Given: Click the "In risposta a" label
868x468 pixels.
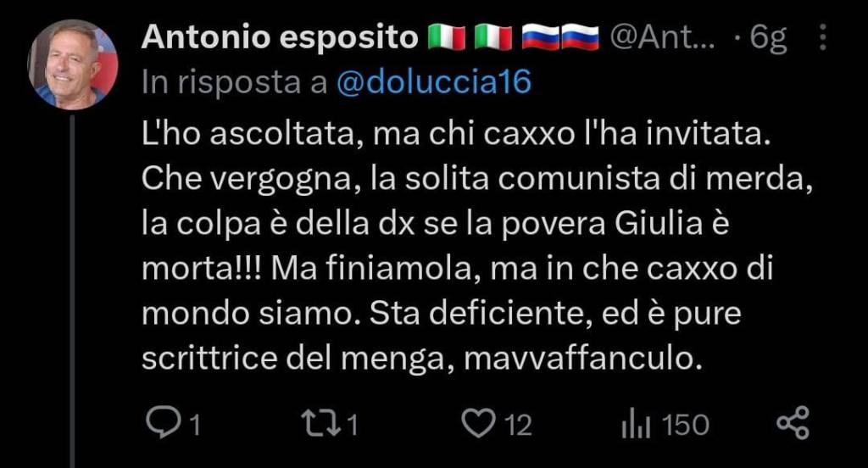Looking at the screenshot, I should (x=235, y=82).
